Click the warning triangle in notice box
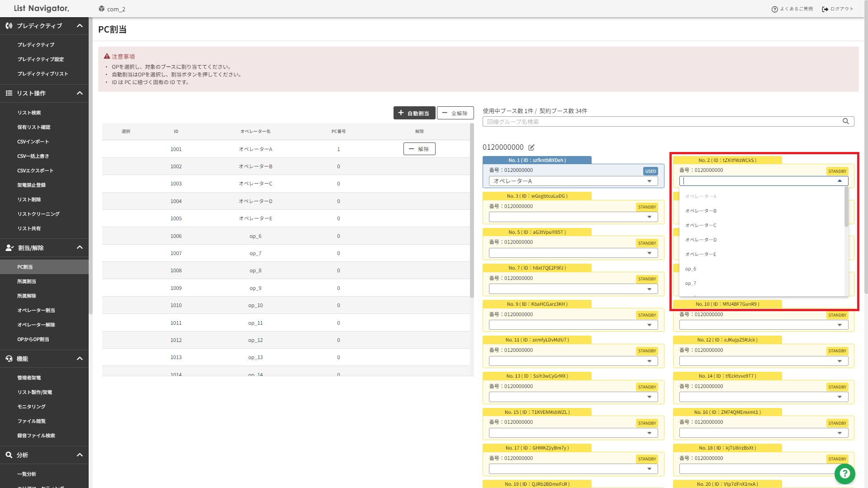The width and height of the screenshot is (868, 488). pos(107,57)
